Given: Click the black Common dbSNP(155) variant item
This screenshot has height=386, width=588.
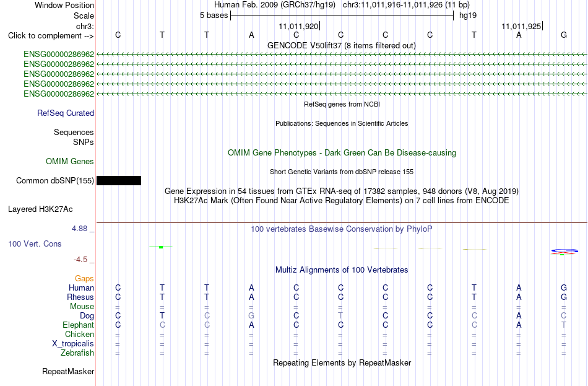Looking at the screenshot, I should point(119,181).
